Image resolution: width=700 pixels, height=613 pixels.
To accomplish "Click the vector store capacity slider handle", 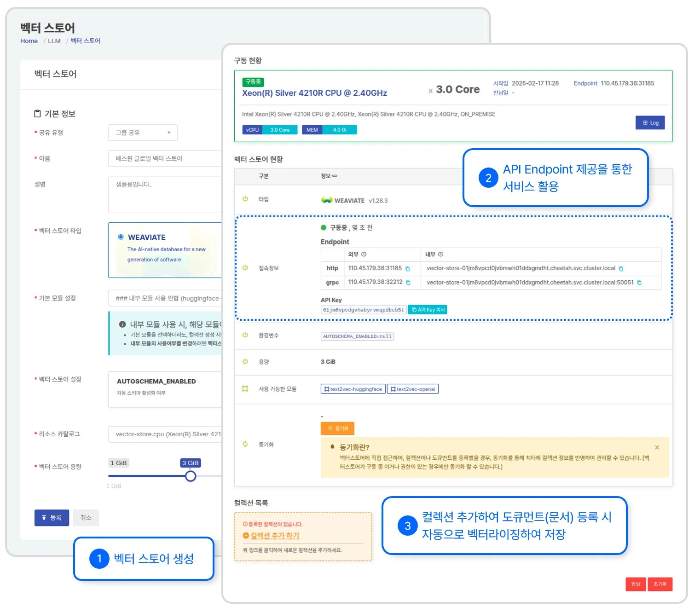I will click(191, 476).
